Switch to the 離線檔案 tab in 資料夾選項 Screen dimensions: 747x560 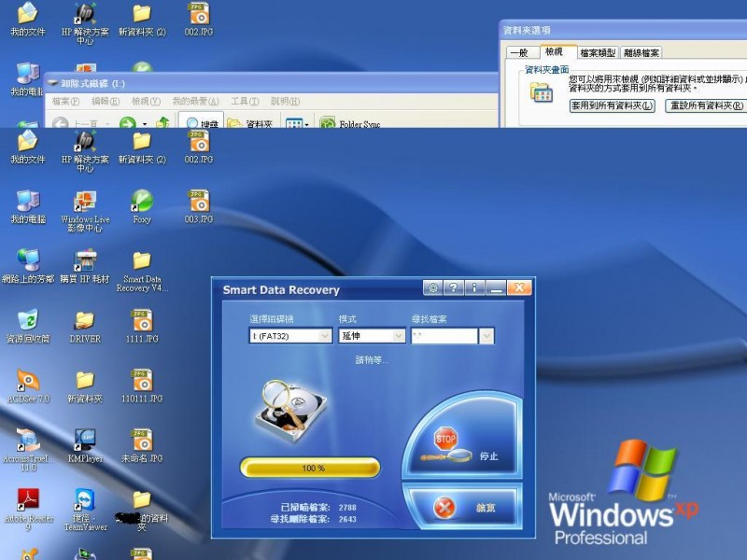tap(641, 52)
